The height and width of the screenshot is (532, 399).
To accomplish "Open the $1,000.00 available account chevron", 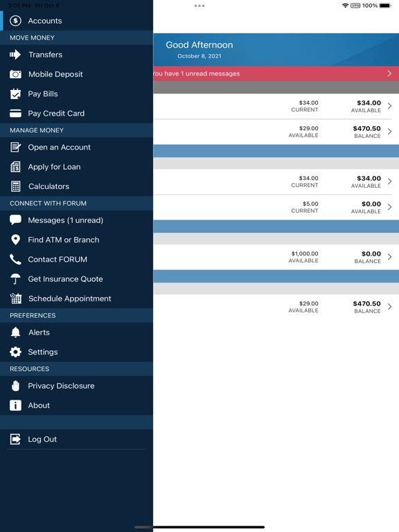I will tap(389, 256).
